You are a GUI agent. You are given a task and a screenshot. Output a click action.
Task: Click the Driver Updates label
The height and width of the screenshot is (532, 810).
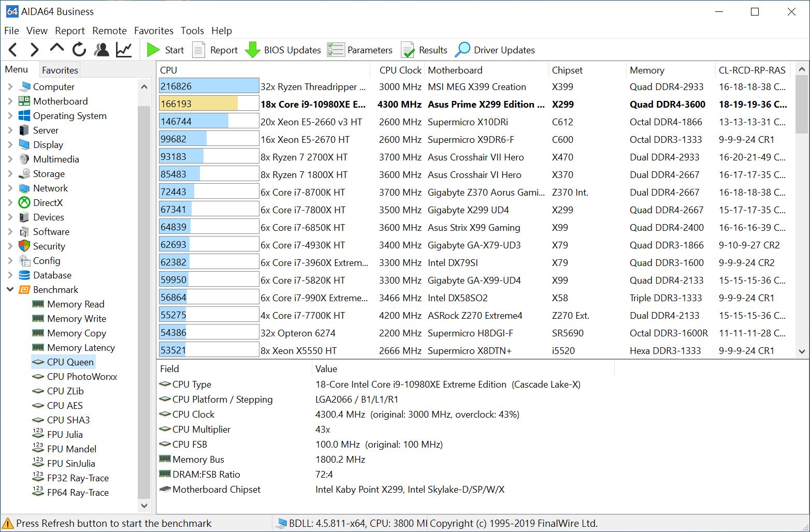tap(504, 50)
